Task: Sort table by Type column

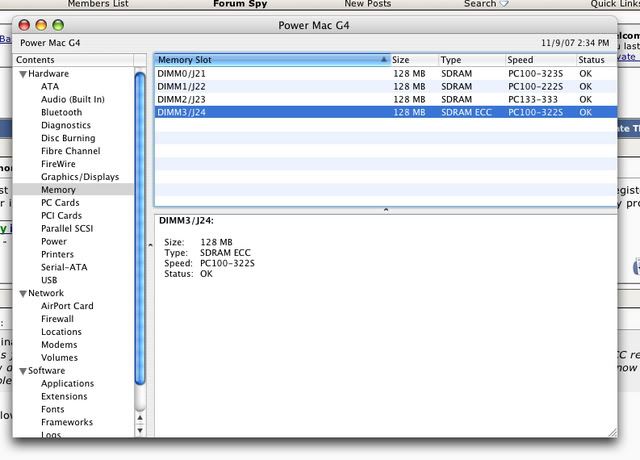Action: coord(472,60)
